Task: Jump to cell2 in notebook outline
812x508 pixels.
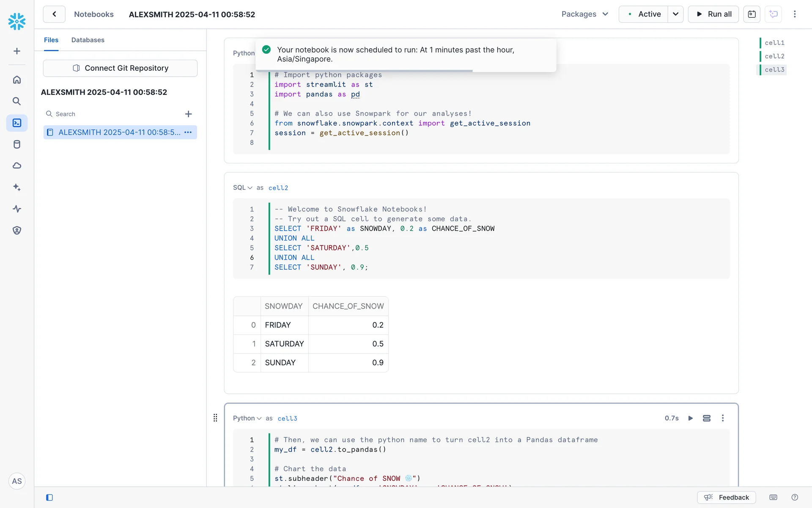Action: click(x=774, y=56)
